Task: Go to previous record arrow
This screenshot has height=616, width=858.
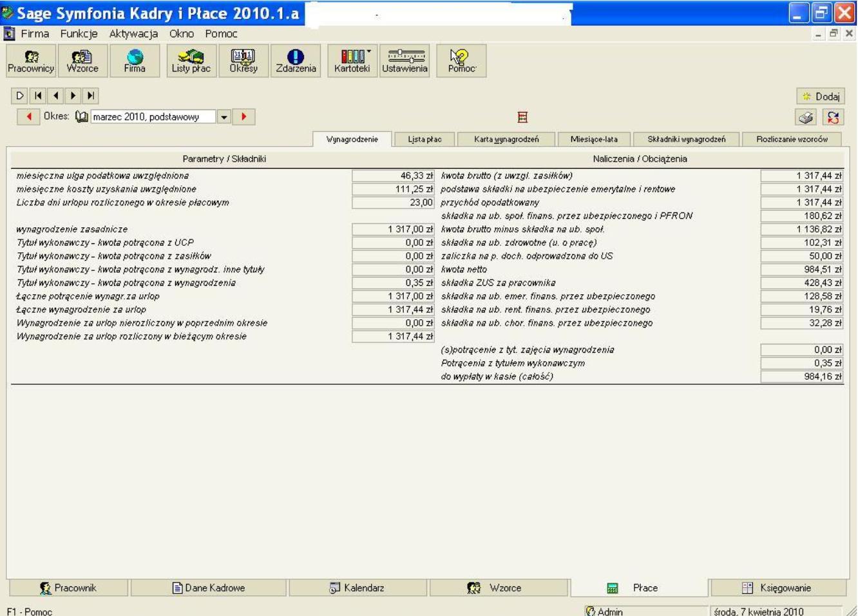Action: click(55, 96)
